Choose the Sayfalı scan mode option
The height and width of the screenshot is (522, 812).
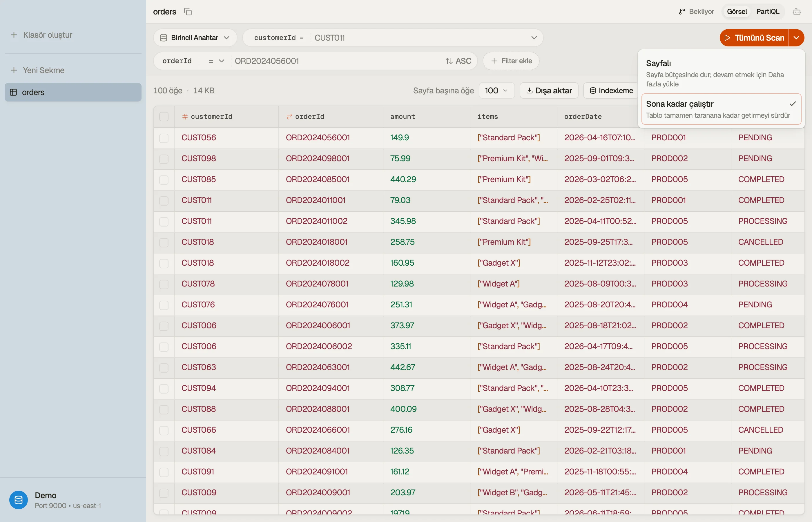tap(721, 73)
